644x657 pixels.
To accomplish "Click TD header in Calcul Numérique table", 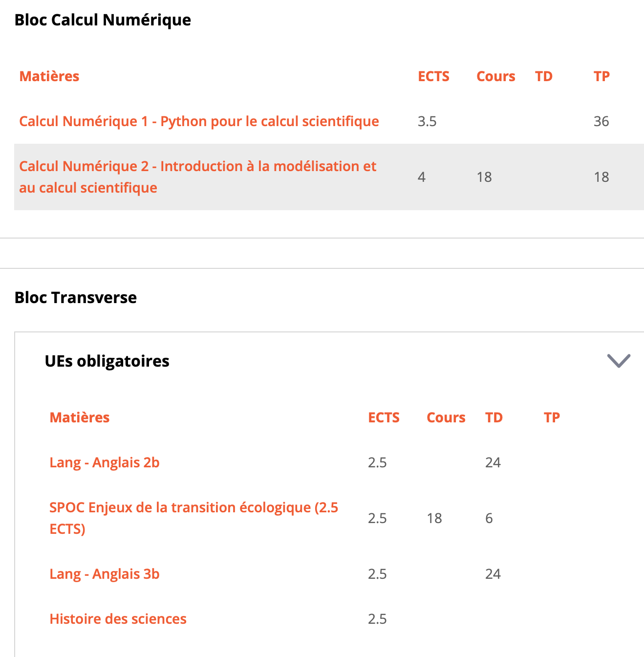I will pyautogui.click(x=543, y=76).
